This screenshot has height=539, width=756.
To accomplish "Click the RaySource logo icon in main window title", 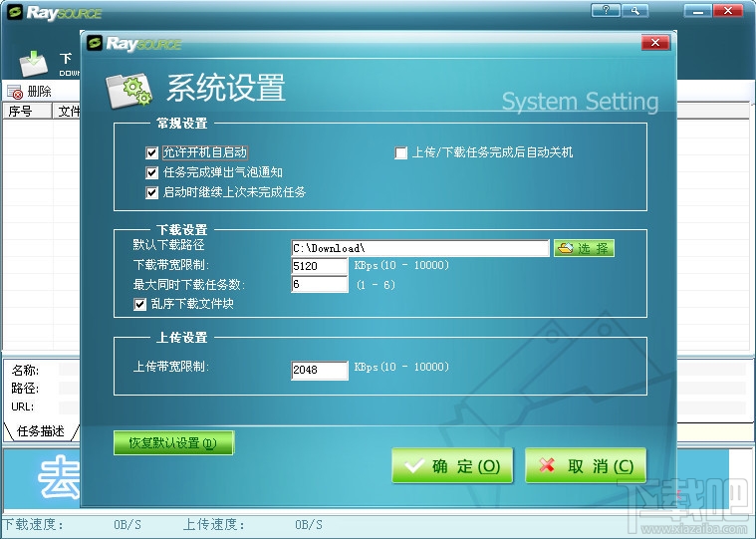I will pos(15,12).
